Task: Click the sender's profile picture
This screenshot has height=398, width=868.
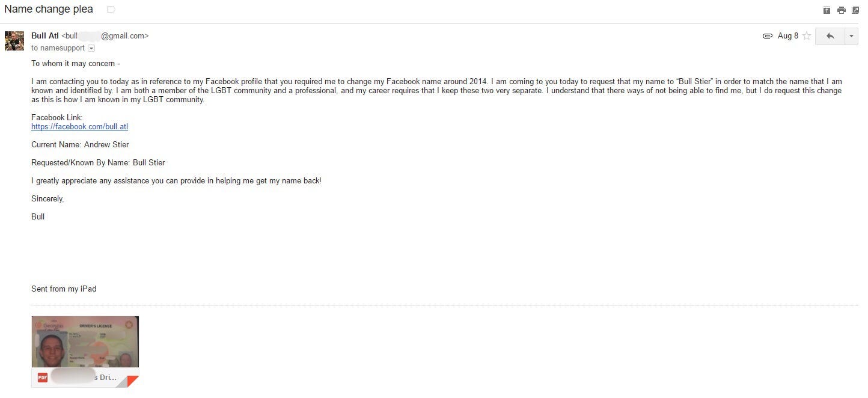Action: click(14, 41)
